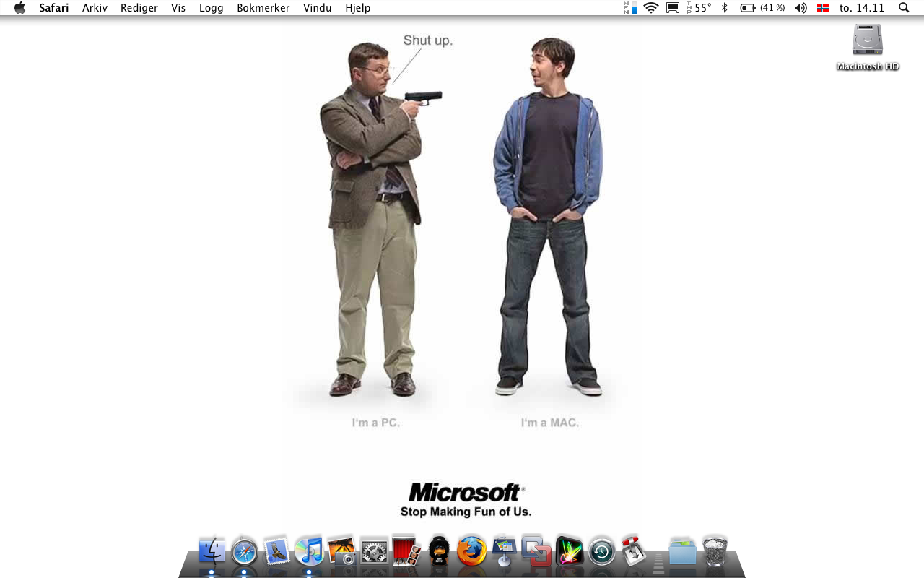The image size is (924, 578).
Task: Open iTunes from the Dock
Action: 309,551
